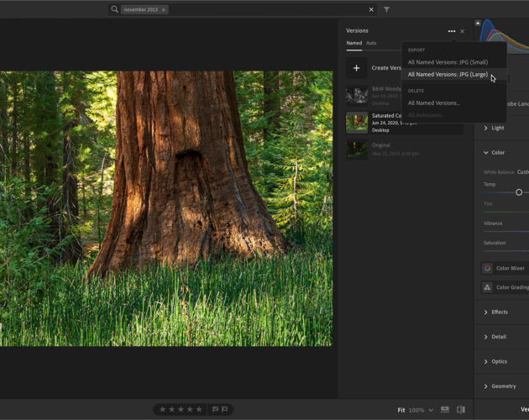Toggle the filmstrip icon
Image resolution: width=529 pixels, height=420 pixels.
445,410
